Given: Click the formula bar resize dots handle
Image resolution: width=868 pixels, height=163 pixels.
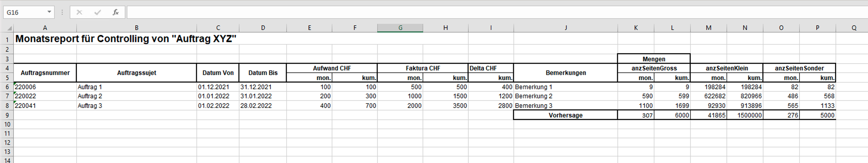Looking at the screenshot, I should [62, 12].
